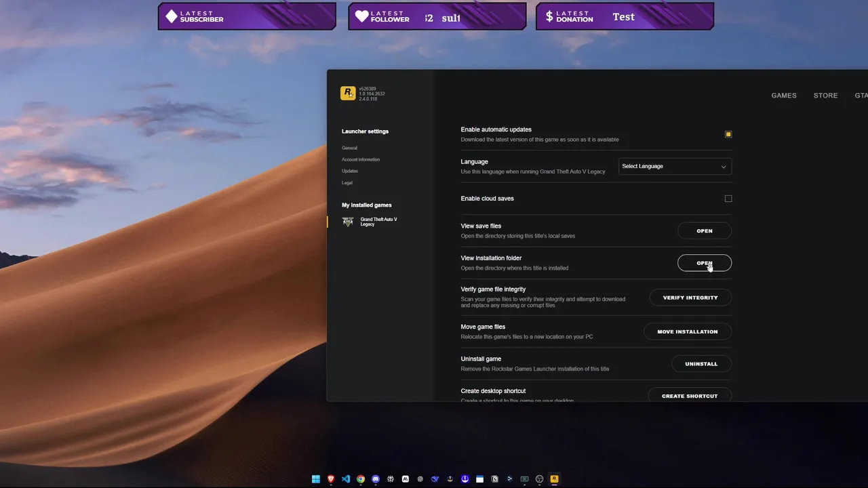Click OPEN button for View save files

point(705,231)
